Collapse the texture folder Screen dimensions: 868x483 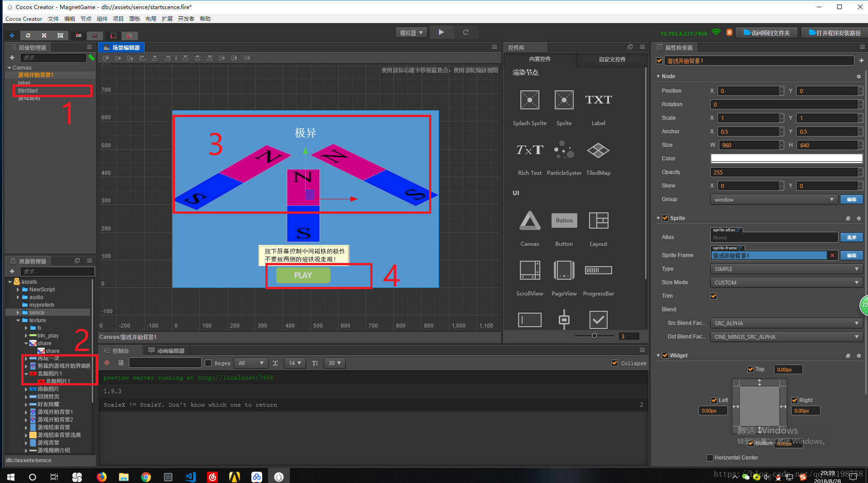(18, 320)
